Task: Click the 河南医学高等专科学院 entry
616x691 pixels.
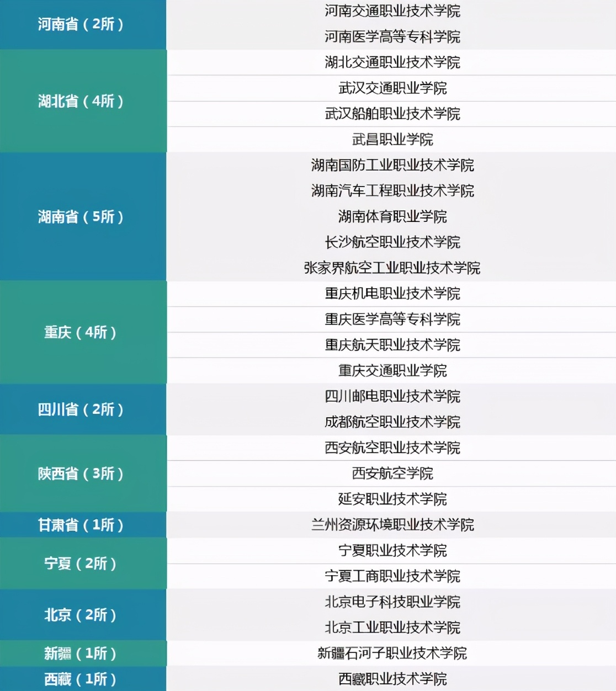Action: (x=392, y=38)
